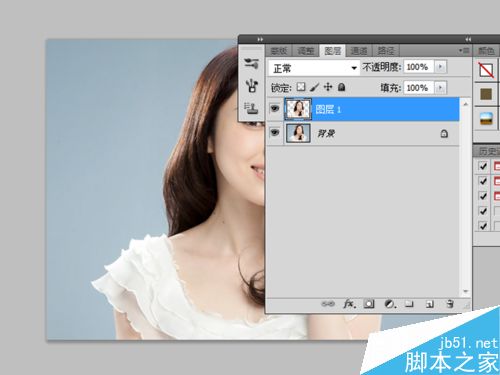Image resolution: width=500 pixels, height=375 pixels.
Task: Hide layer 图层 1 with eye icon
Action: tap(275, 108)
